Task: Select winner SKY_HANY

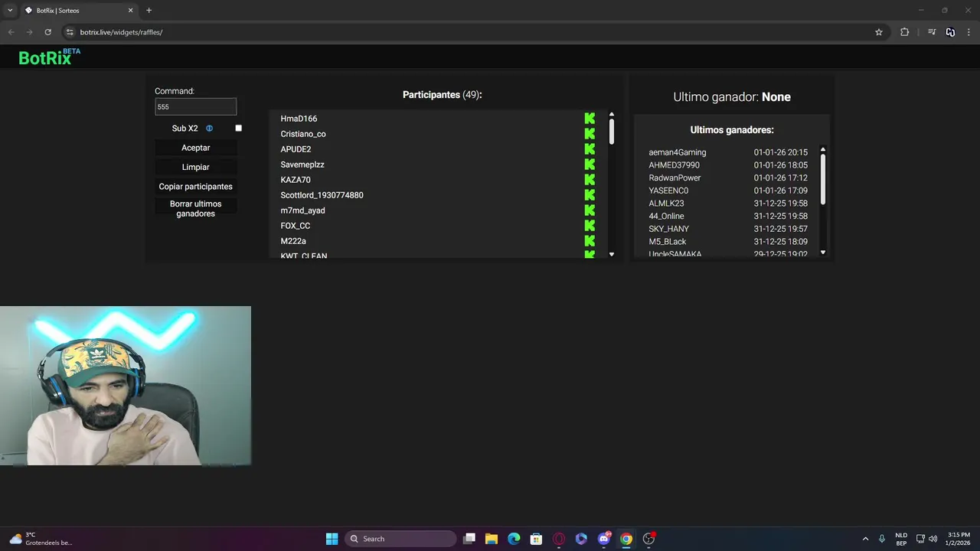Action: click(668, 229)
